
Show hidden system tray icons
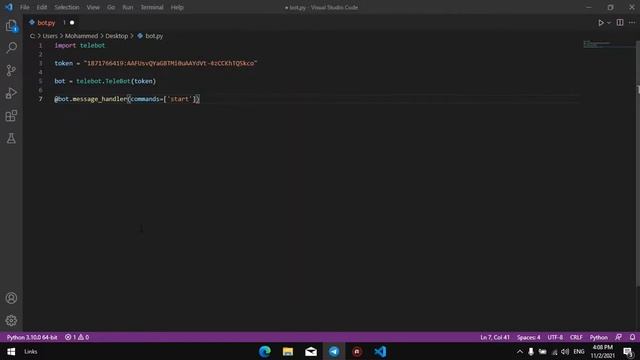click(520, 351)
